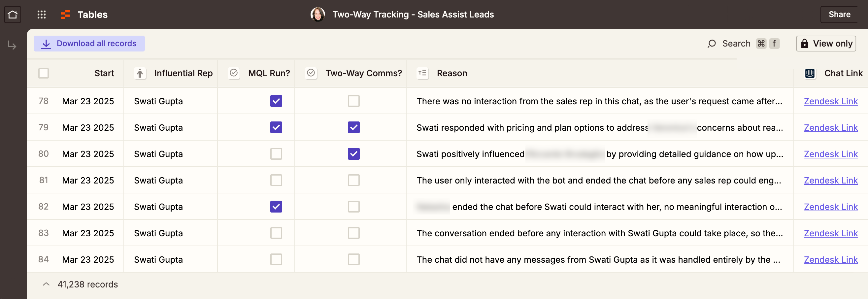Screen dimensions: 868x299
Task: Expand the 41,238 records chevron
Action: pyautogui.click(x=46, y=284)
